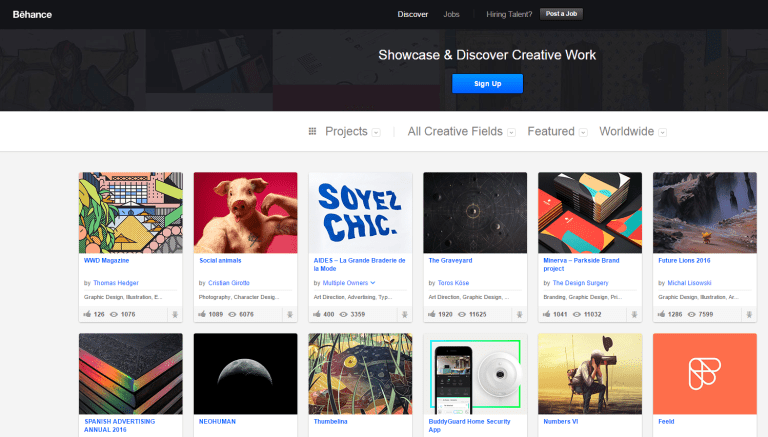
Task: Click the blue Sign Up button
Action: pyautogui.click(x=487, y=83)
